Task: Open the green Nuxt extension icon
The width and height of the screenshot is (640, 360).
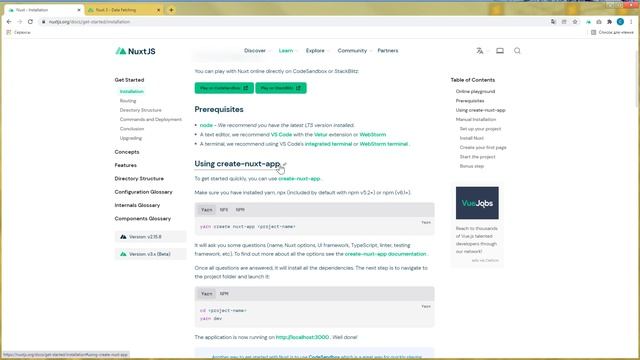Action: point(588,22)
